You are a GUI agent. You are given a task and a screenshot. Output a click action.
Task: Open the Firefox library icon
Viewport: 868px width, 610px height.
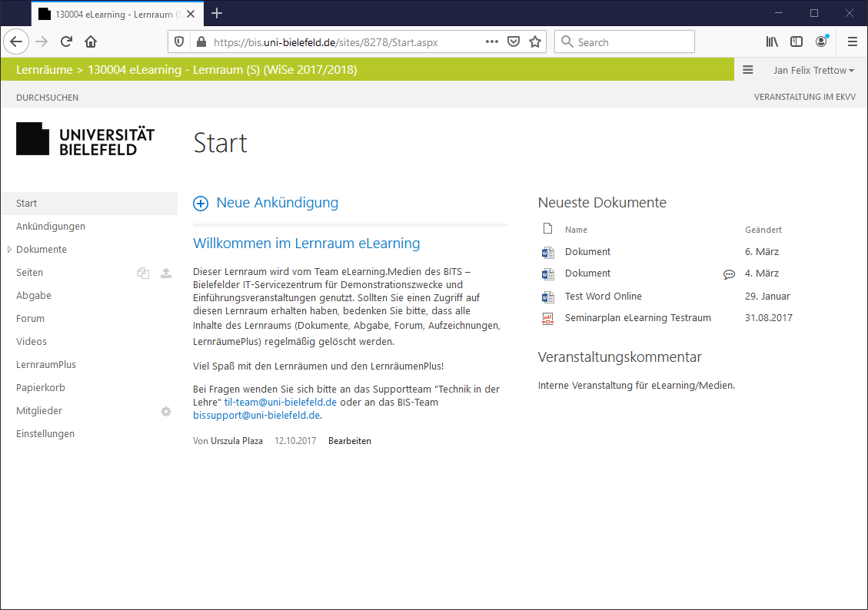772,41
